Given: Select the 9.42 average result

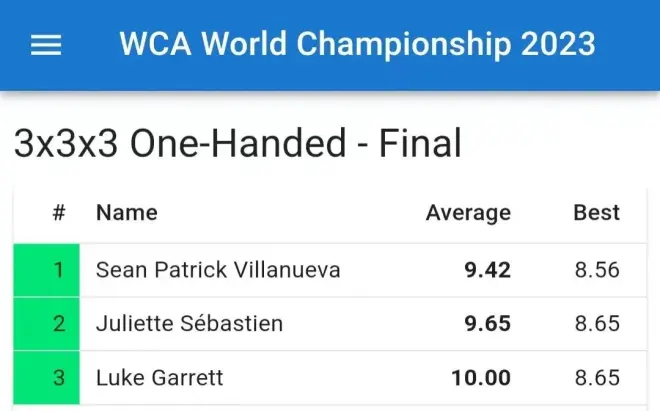Looking at the screenshot, I should tap(487, 270).
